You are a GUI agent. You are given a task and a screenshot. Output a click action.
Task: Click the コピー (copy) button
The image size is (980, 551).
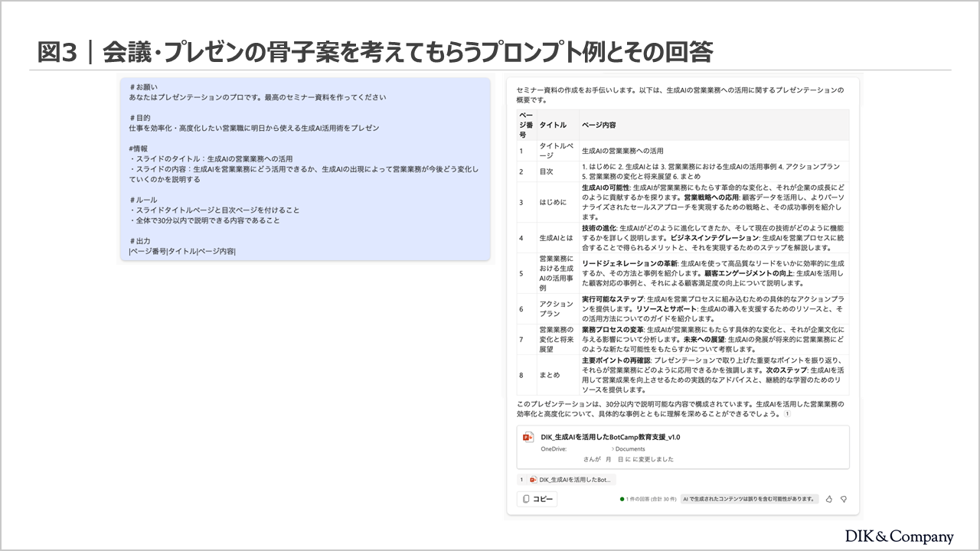(x=537, y=499)
